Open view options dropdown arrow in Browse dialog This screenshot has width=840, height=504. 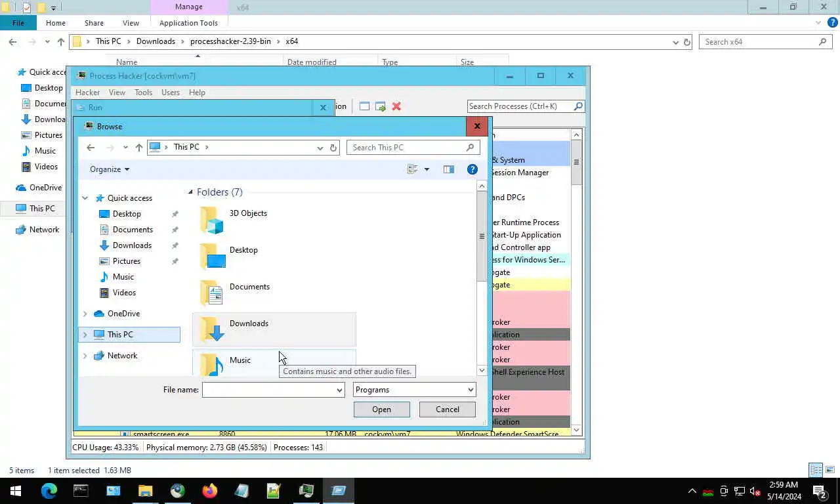(x=427, y=169)
